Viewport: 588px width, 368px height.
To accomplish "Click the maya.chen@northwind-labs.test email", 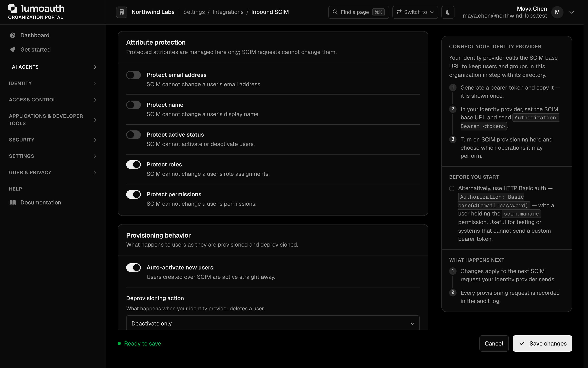I will tap(505, 16).
